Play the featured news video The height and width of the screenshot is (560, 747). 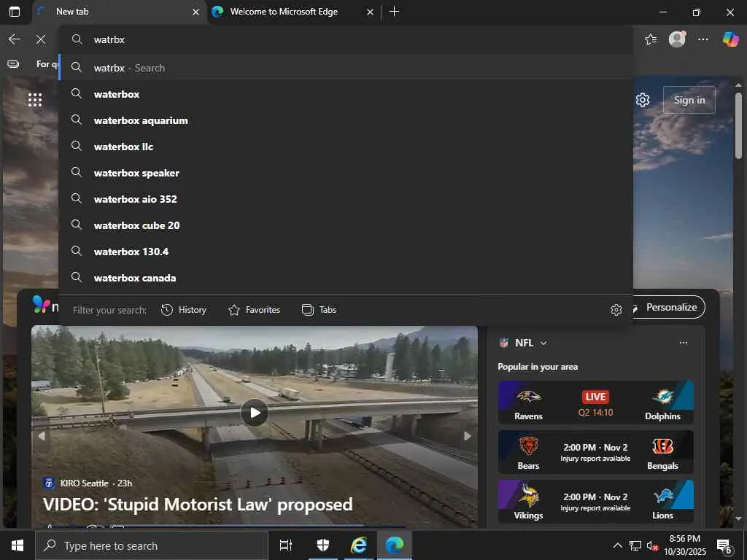(x=255, y=413)
